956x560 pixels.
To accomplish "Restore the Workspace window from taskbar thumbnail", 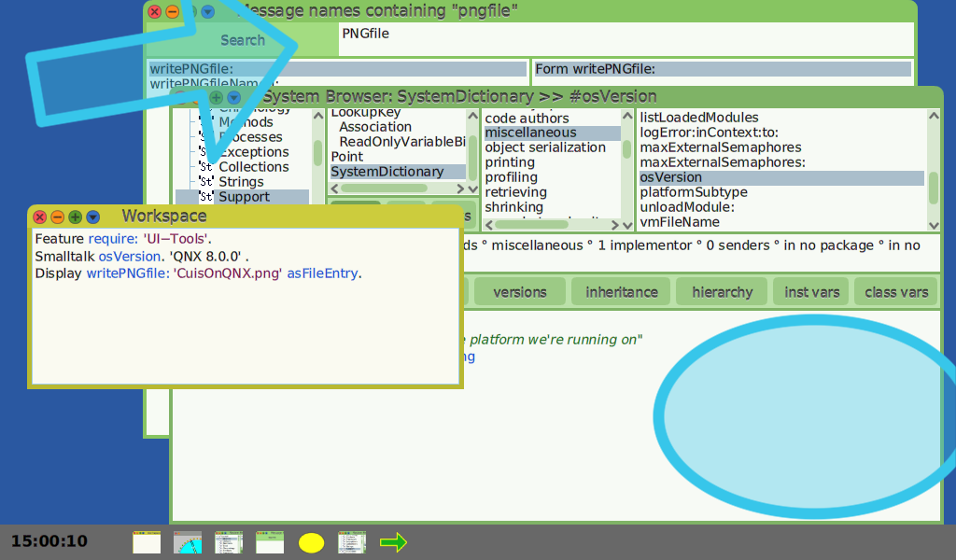I will (147, 542).
